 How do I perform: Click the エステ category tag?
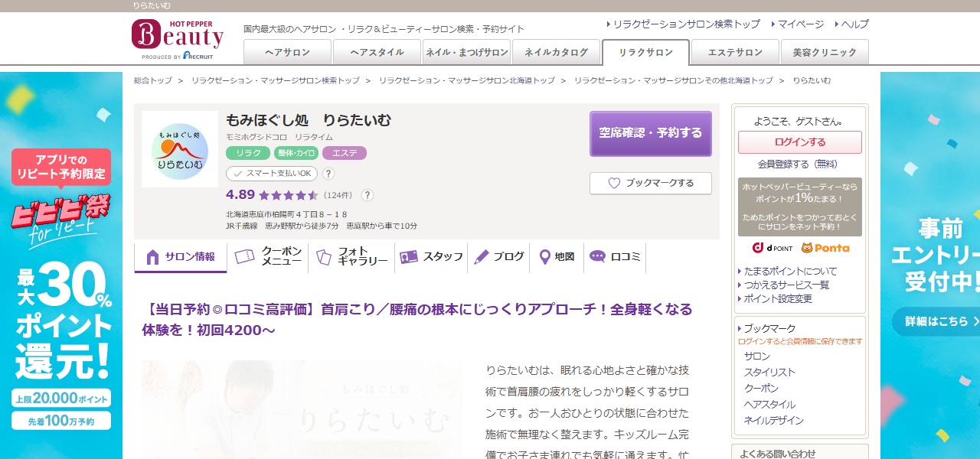(x=345, y=153)
